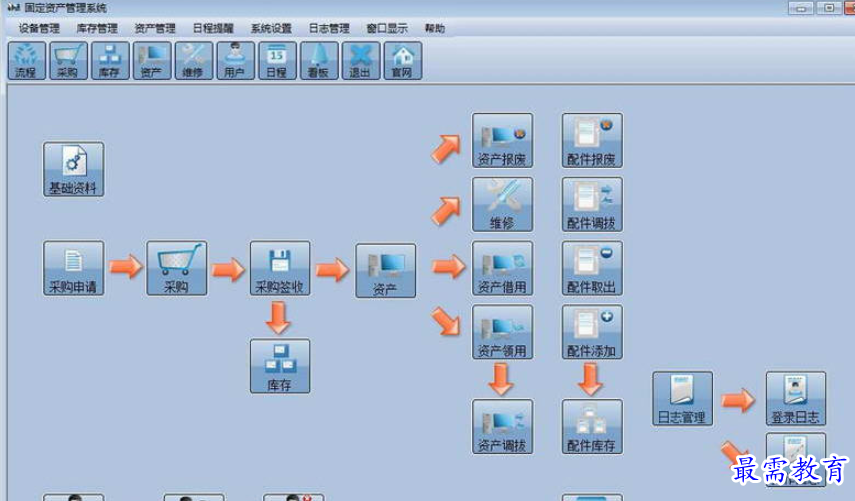Screen dimensions: 855x501
Task: Open the 日志管理 module
Action: point(683,399)
